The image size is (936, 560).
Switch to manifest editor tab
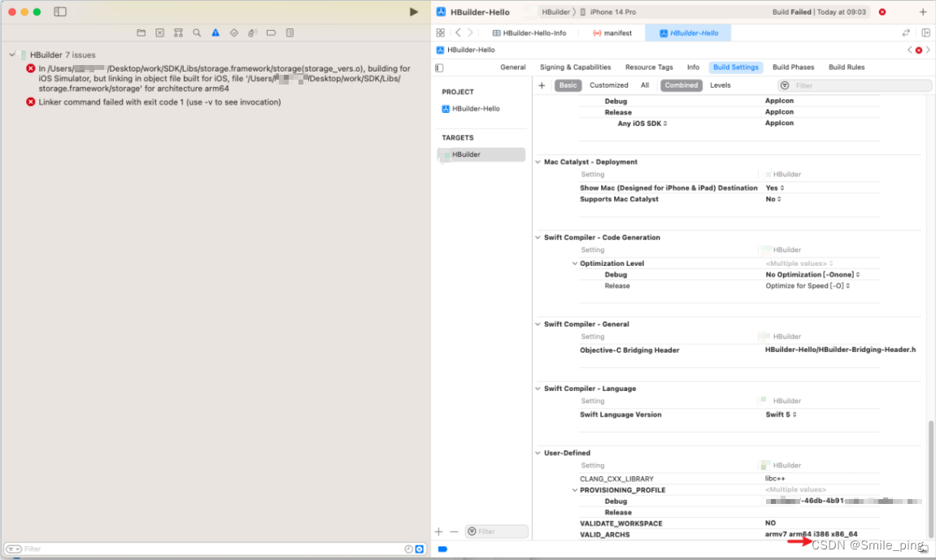(x=612, y=33)
